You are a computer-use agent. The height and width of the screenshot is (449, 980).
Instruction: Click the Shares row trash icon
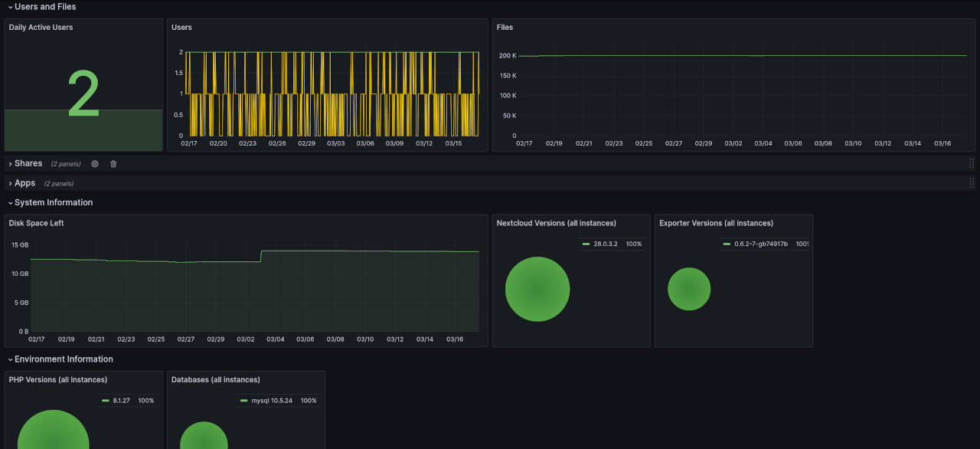point(113,164)
